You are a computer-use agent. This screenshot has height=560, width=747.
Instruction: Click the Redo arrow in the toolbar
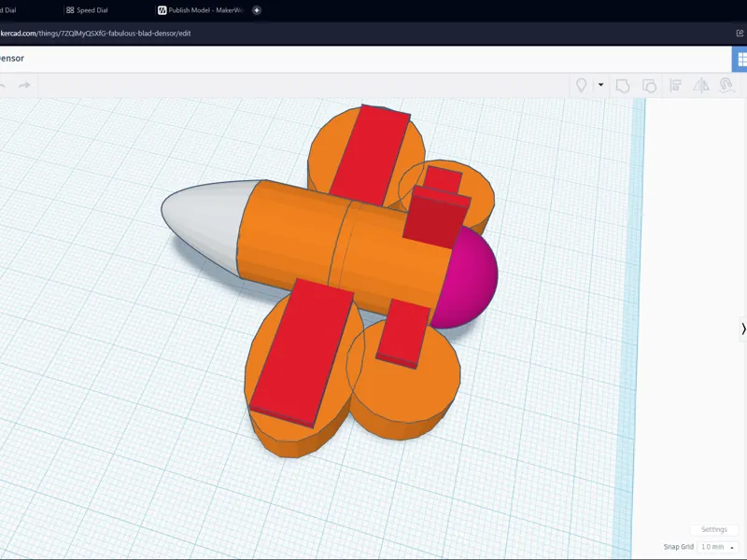coord(24,85)
